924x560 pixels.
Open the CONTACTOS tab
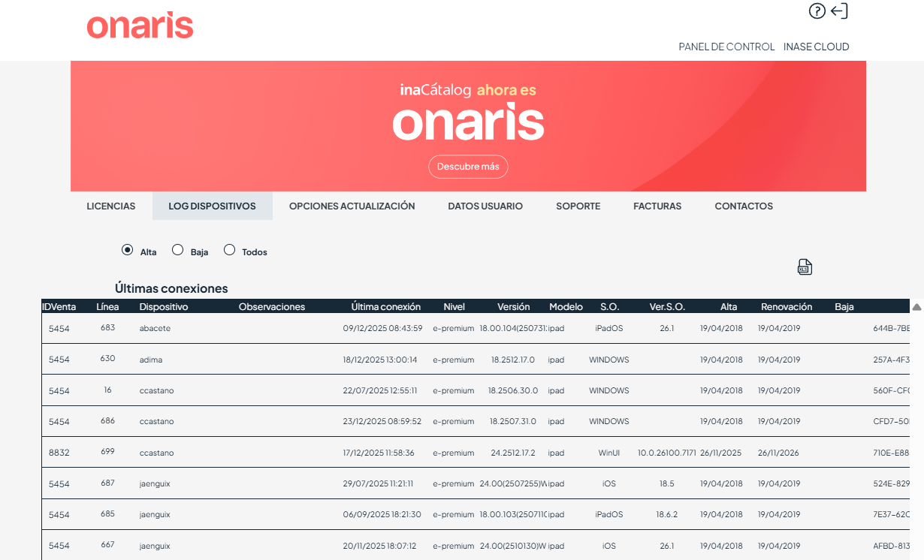click(x=744, y=206)
